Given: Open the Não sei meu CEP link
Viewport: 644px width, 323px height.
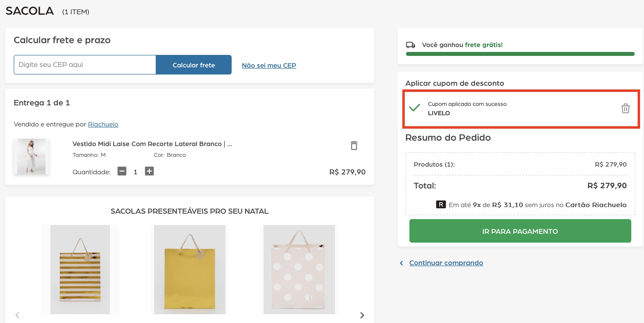Looking at the screenshot, I should tap(269, 65).
